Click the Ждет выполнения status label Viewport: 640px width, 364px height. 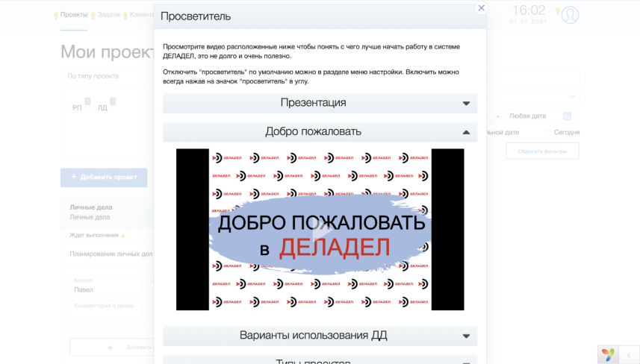pos(94,235)
